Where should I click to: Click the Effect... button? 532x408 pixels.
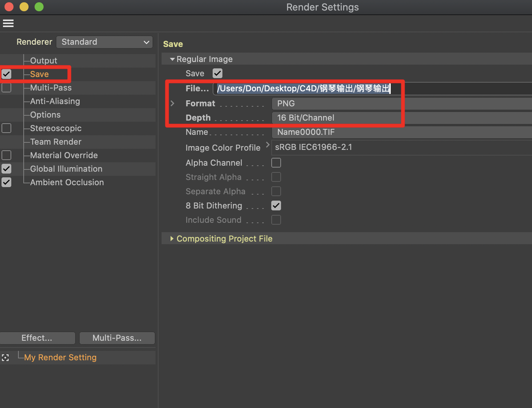click(x=37, y=338)
